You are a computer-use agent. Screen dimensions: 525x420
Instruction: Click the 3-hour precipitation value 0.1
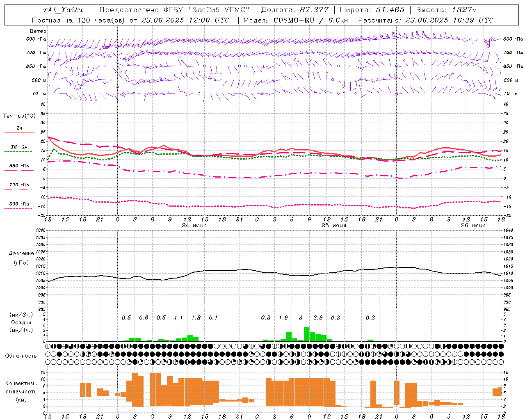pos(213,318)
